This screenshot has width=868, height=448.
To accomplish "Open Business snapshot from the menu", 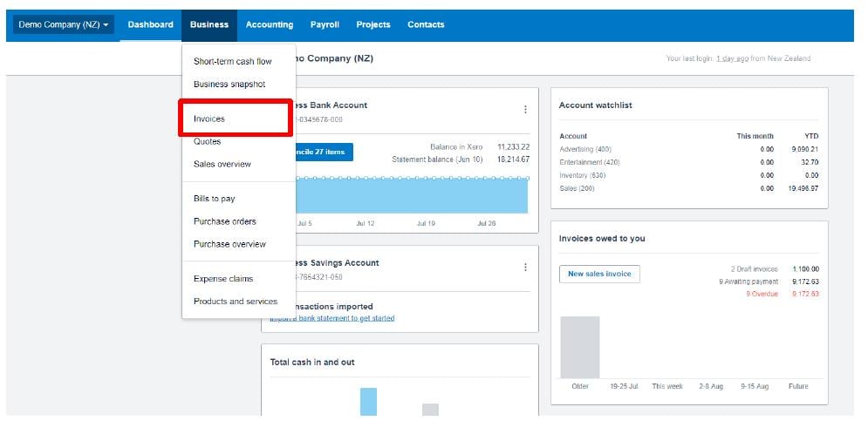I will click(229, 85).
